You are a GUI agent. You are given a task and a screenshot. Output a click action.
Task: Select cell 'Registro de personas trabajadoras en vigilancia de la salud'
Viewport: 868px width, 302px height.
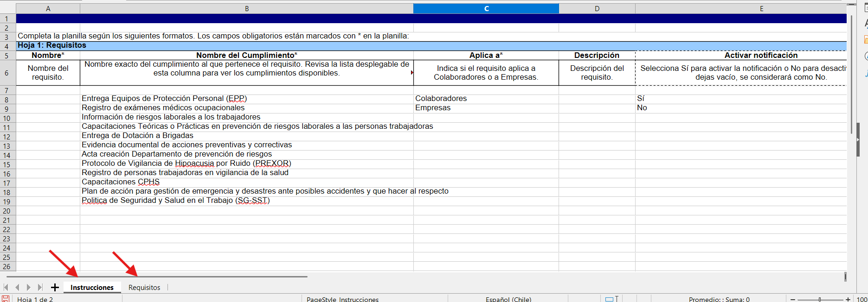pos(247,173)
